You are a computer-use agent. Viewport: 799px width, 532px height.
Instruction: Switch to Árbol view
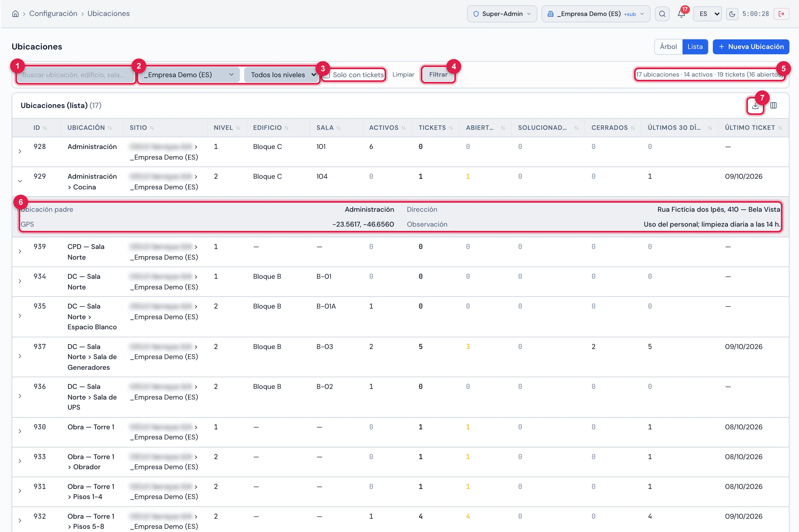click(668, 47)
